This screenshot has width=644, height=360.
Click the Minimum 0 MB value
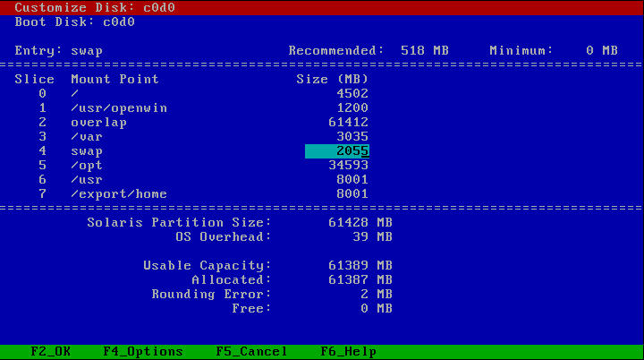[602, 51]
